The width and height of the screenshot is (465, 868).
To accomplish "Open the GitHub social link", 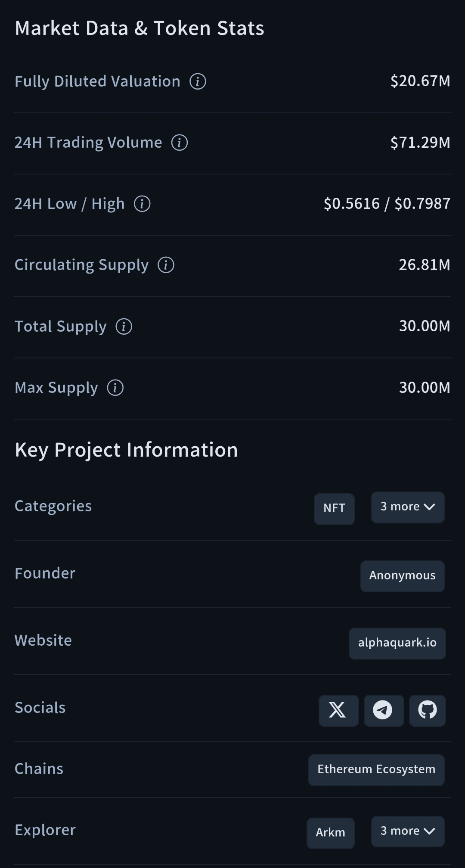I will coord(427,710).
